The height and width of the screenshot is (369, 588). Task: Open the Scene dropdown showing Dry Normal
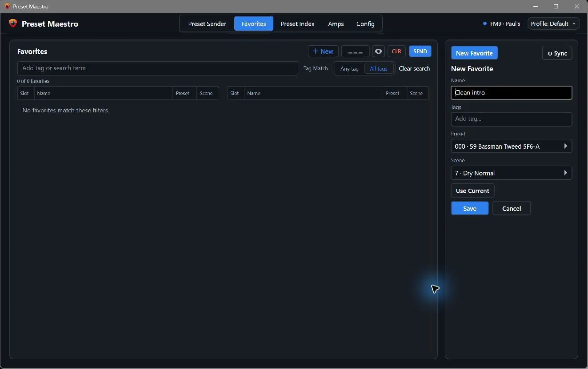[x=511, y=173]
